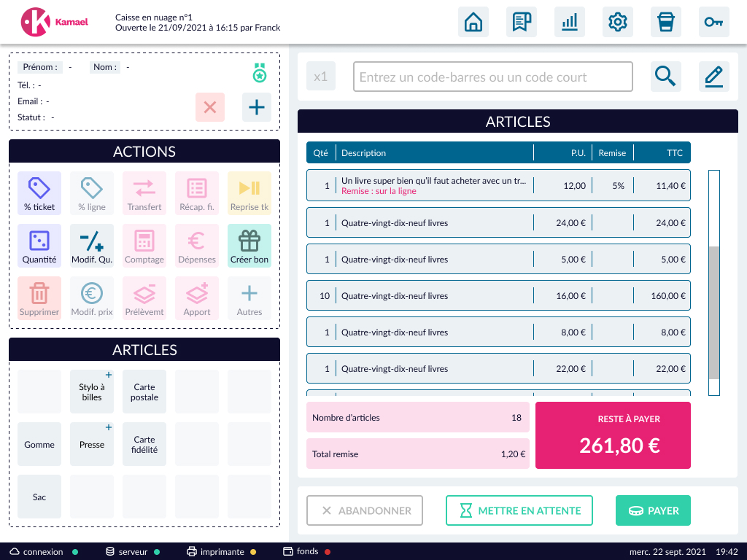Expand the Presse article category

point(92,444)
